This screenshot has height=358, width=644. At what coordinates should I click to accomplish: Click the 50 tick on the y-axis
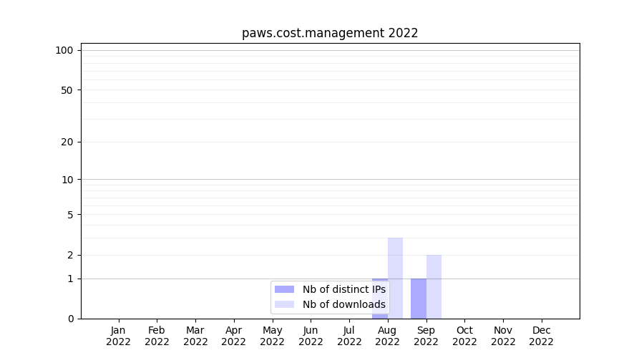point(67,90)
